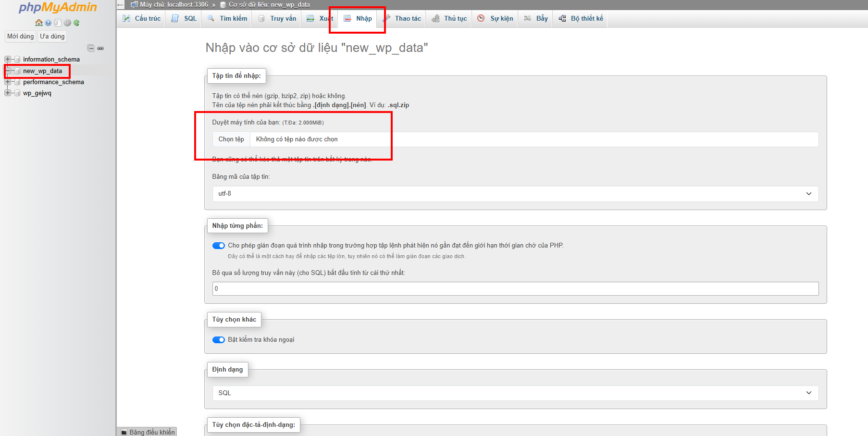Viewport: 868px width, 436px height.
Task: Open the Thủ tục tab
Action: click(449, 18)
